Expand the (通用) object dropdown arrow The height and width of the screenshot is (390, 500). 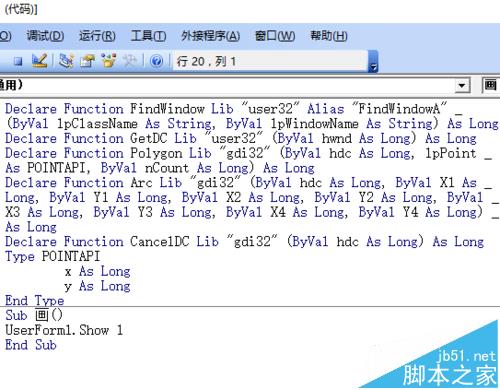[x=462, y=86]
